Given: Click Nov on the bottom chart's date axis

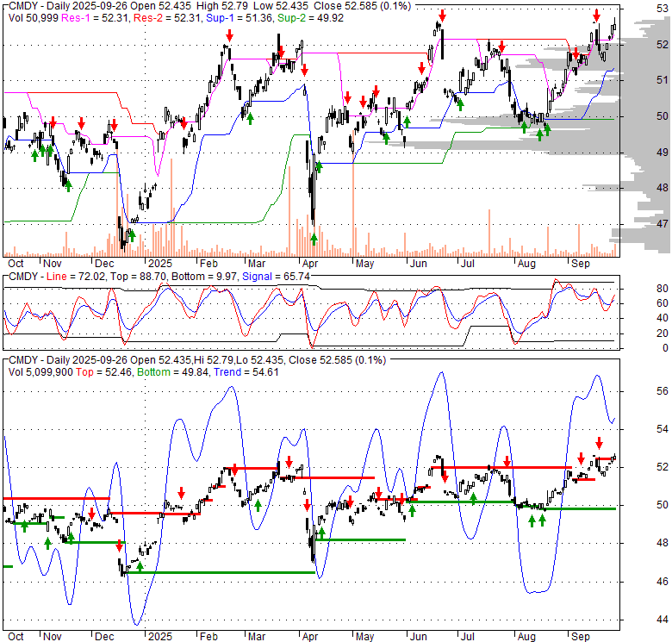Looking at the screenshot, I should point(53,637).
